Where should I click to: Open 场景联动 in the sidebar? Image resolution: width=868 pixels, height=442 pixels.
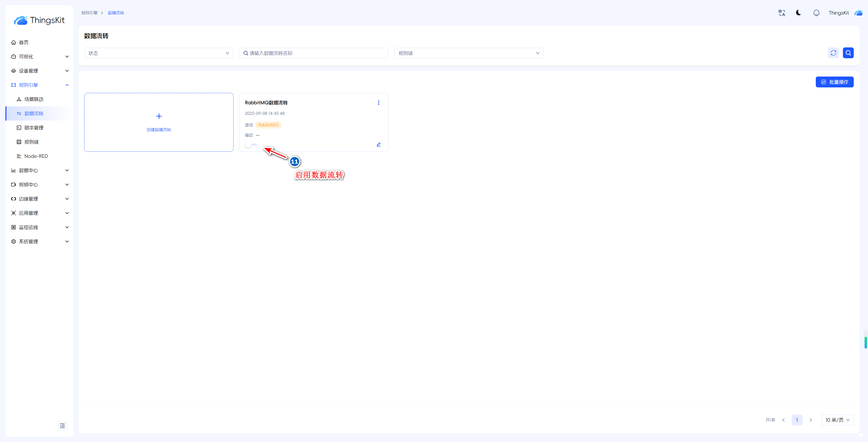pyautogui.click(x=34, y=99)
